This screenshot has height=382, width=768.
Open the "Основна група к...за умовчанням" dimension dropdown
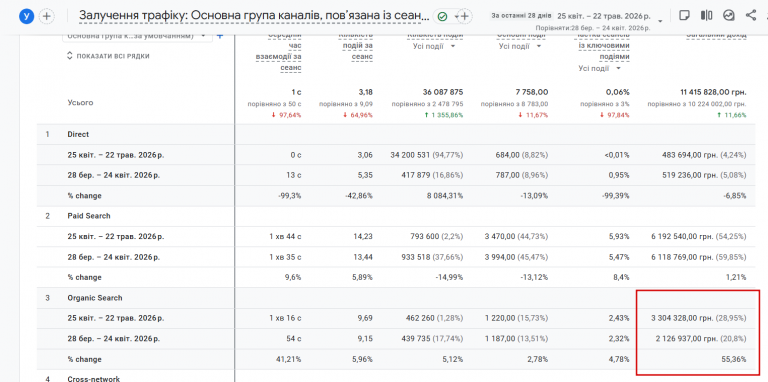point(138,36)
